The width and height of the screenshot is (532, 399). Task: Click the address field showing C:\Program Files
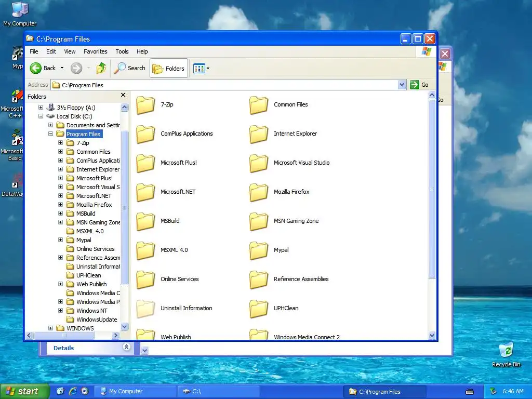pos(224,85)
